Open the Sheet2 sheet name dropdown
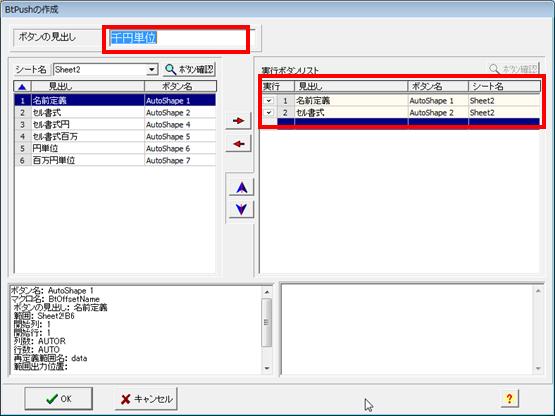 [x=152, y=69]
